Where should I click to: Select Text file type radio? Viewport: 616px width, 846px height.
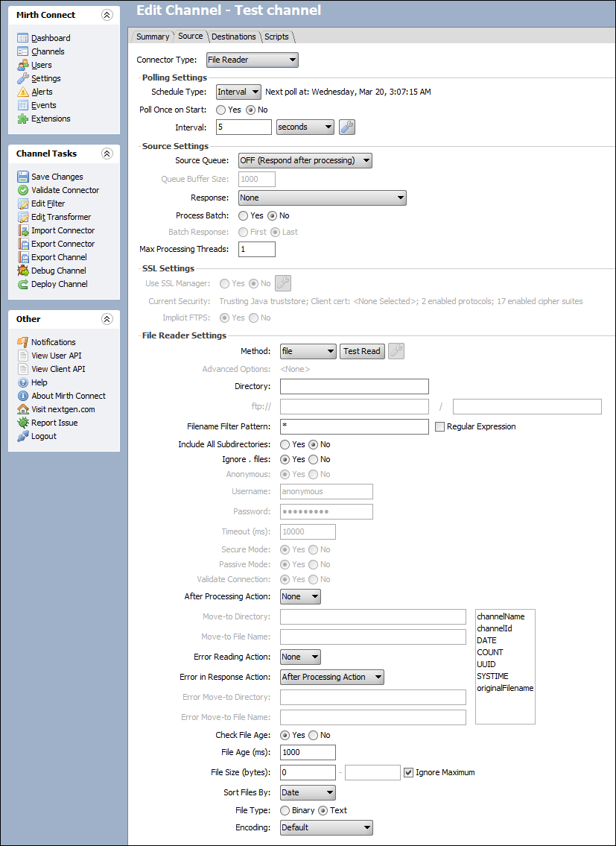tap(323, 810)
